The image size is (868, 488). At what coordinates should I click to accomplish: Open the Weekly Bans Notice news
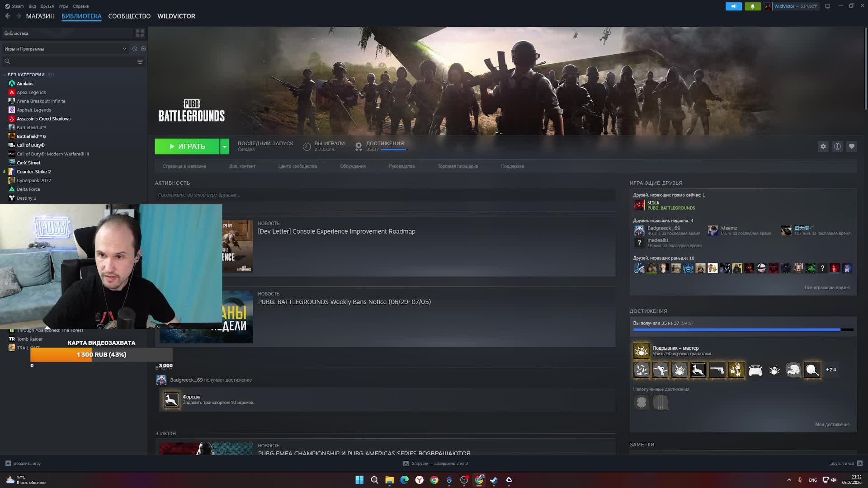click(x=344, y=302)
